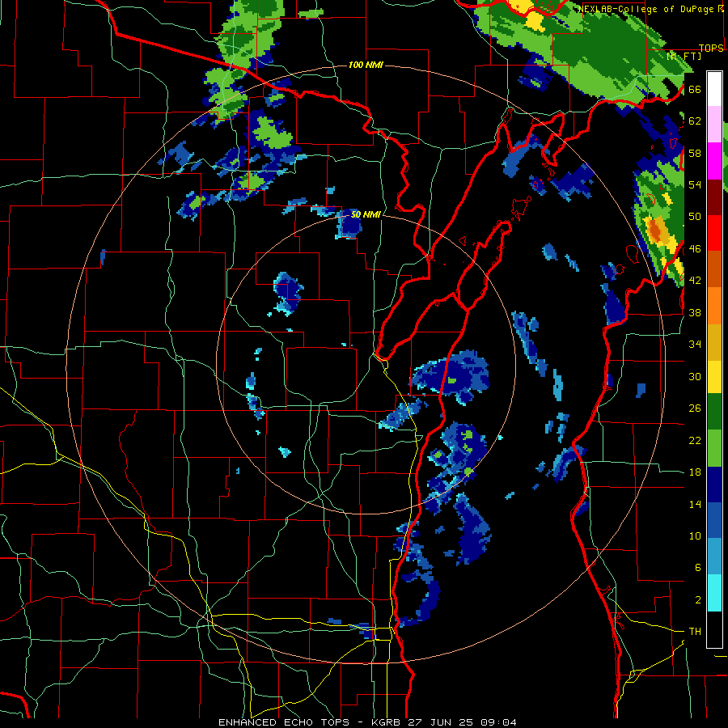The image size is (728, 728).
Task: Select the burnt orange swatch between 42 and 46
Action: 714,269
